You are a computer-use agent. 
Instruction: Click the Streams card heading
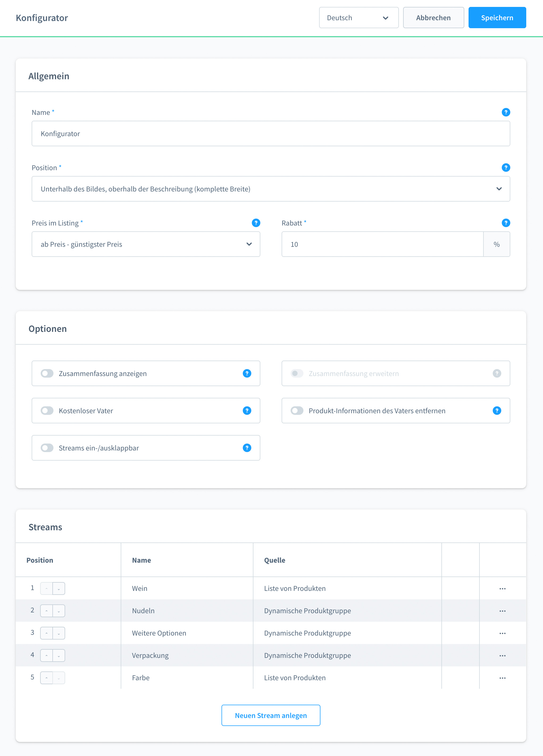pos(45,527)
